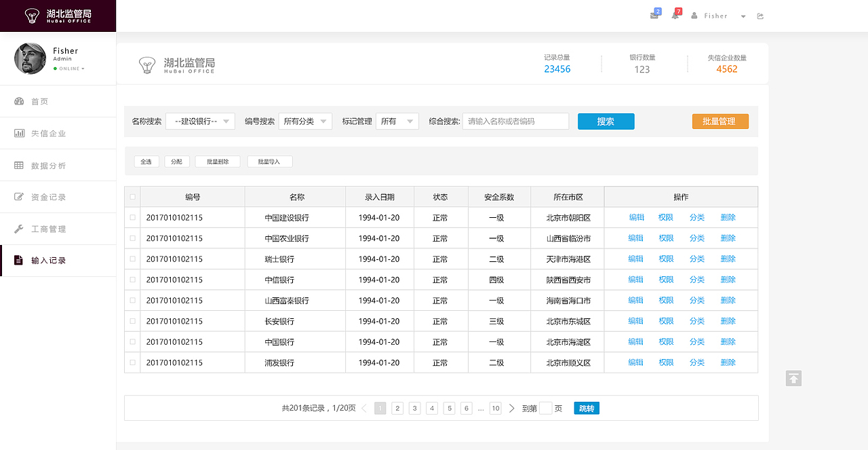The width and height of the screenshot is (868, 450).
Task: Open the 所有分类 number search dropdown
Action: [x=305, y=121]
